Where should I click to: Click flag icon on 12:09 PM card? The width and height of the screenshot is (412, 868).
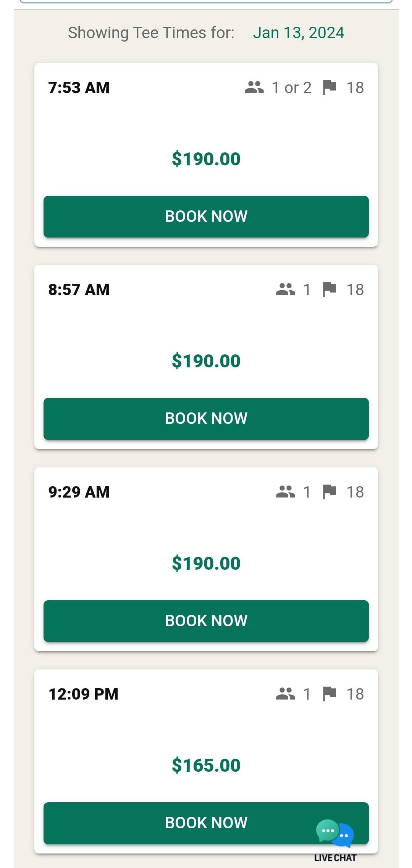pos(329,694)
